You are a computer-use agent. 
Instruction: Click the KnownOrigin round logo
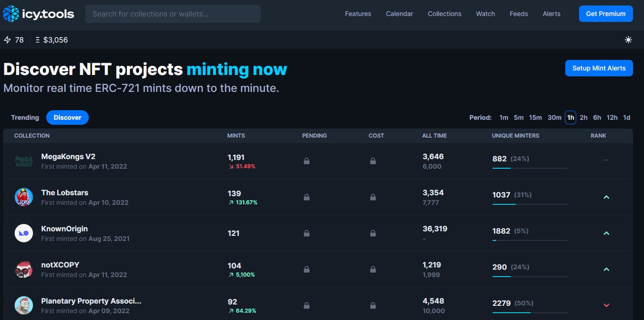point(24,233)
